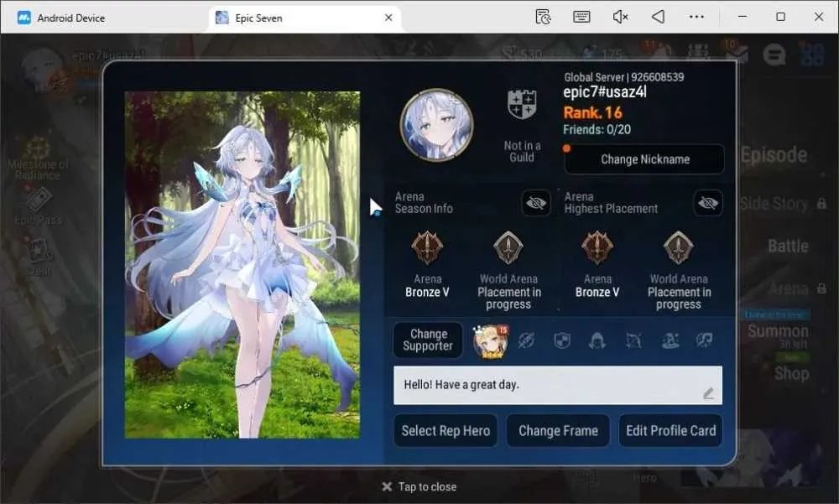Click World Arena badge under Season Info
The width and height of the screenshot is (839, 504).
pyautogui.click(x=508, y=247)
